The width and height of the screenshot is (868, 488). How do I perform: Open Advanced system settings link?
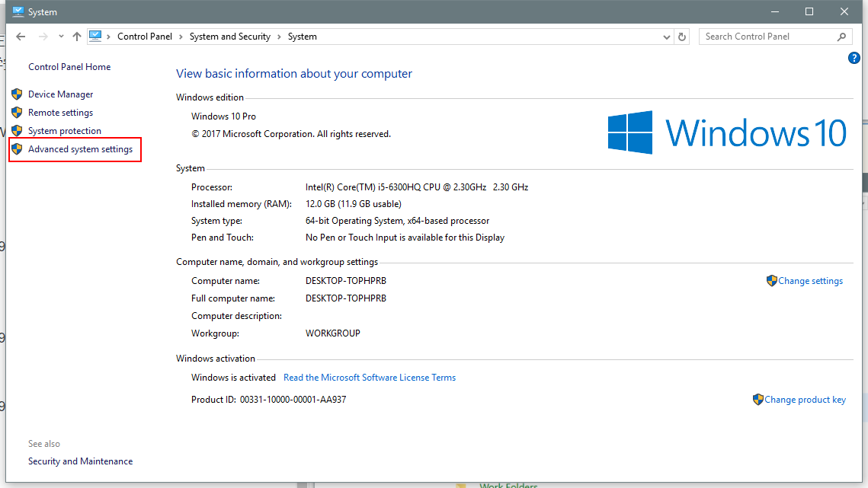80,149
